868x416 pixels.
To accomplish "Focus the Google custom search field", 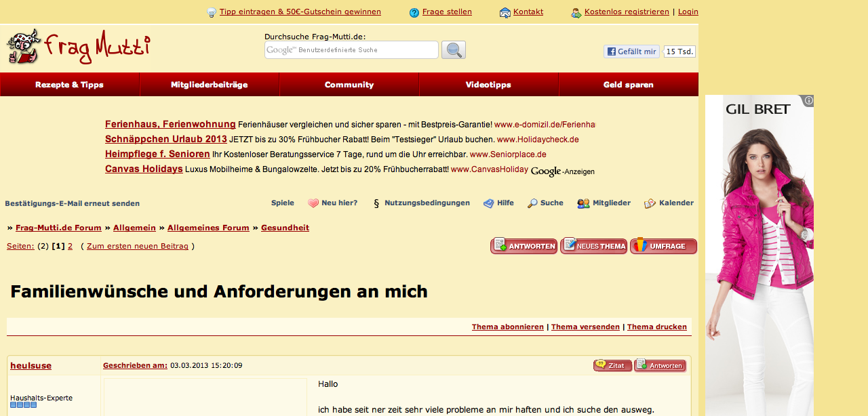I will point(351,50).
